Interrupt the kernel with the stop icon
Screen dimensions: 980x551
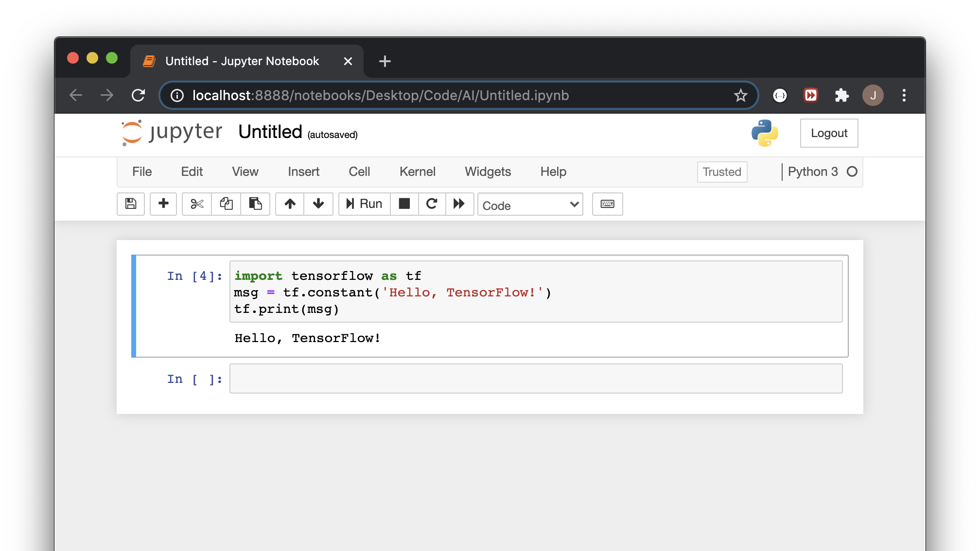click(x=404, y=204)
